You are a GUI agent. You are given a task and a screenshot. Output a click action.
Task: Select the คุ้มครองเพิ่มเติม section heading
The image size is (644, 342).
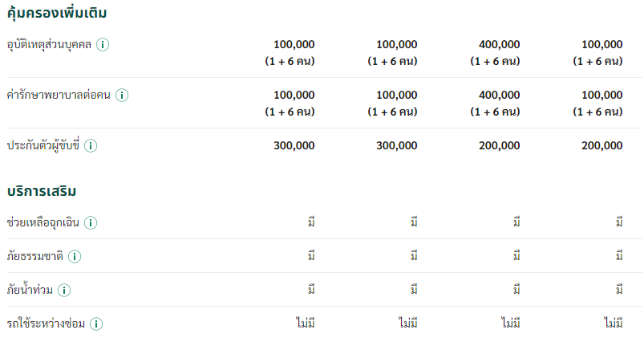pos(57,13)
